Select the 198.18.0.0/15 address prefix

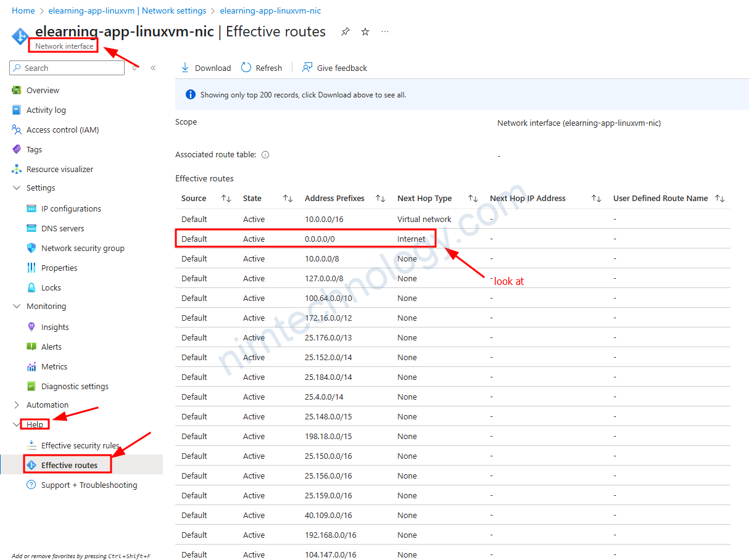click(328, 436)
